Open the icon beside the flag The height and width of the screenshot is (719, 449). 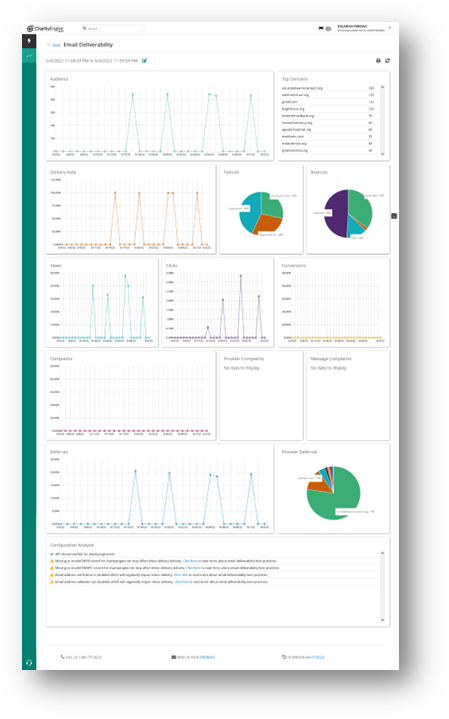click(x=328, y=28)
